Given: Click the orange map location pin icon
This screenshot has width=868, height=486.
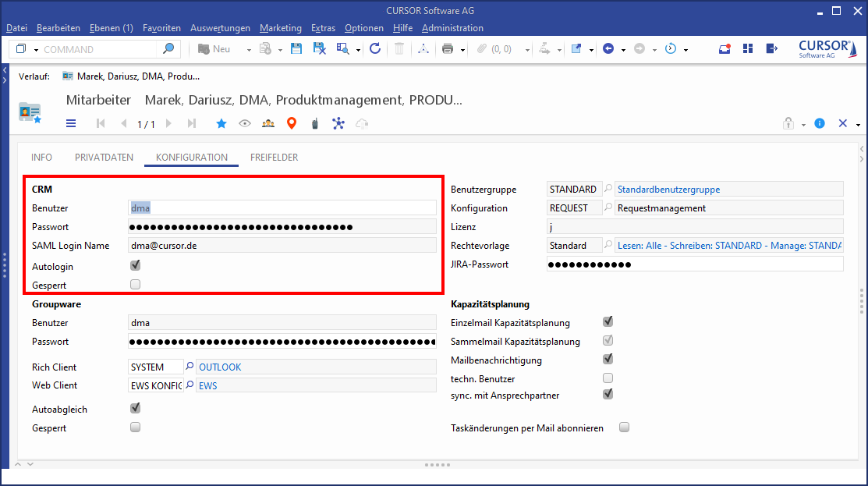Looking at the screenshot, I should (292, 123).
